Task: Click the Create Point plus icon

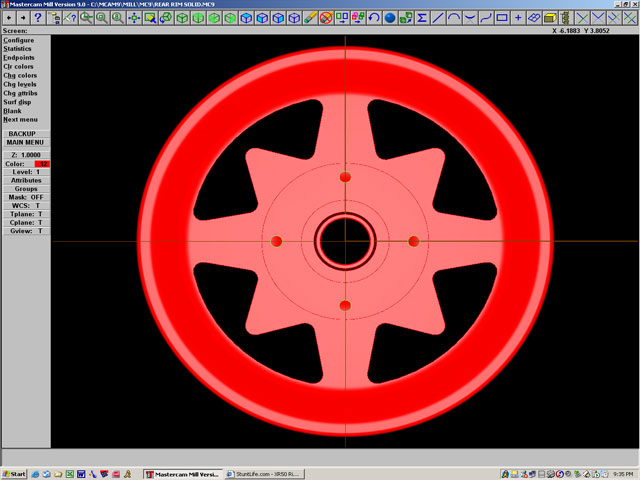Action: 518,18
